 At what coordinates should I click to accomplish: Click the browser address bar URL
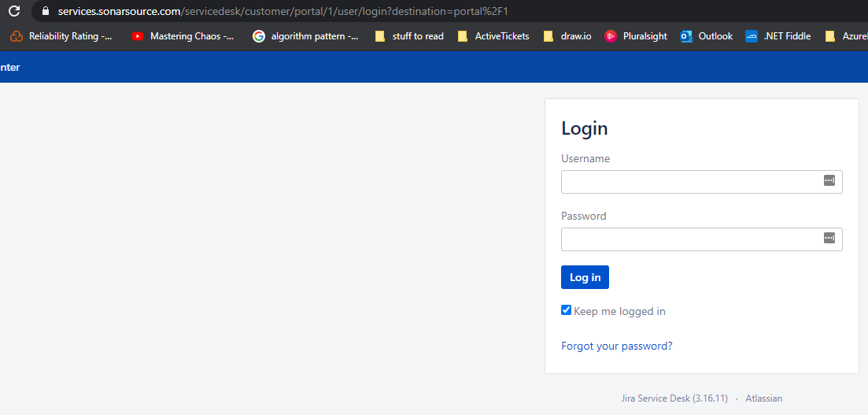283,10
